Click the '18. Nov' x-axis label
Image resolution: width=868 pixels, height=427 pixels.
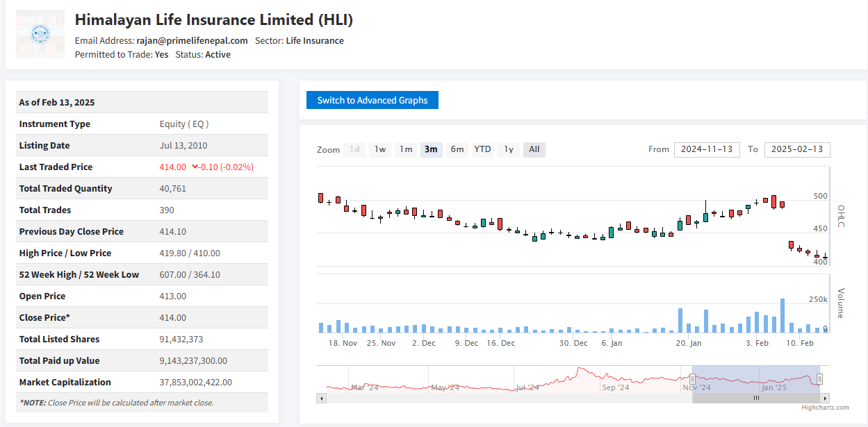pyautogui.click(x=343, y=343)
